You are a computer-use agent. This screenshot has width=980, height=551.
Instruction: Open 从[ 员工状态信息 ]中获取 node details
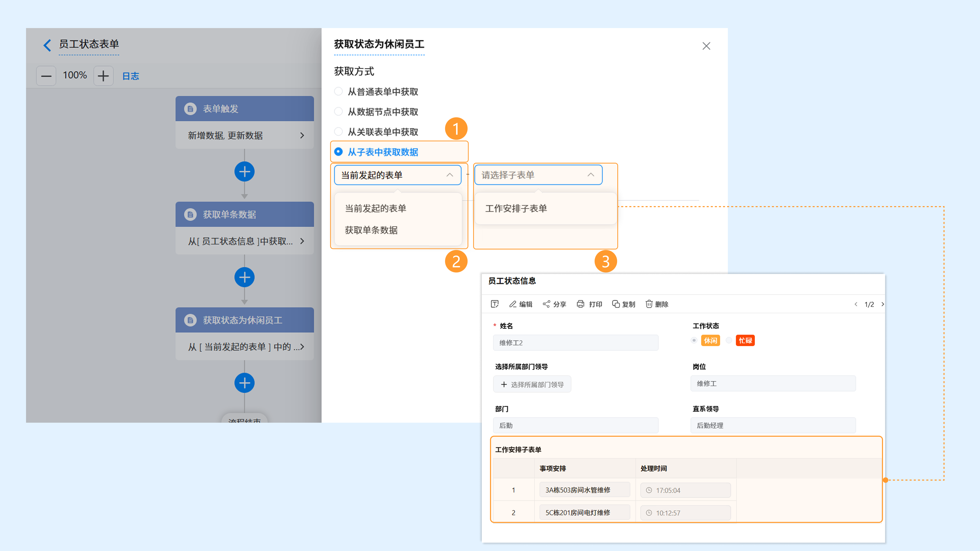245,241
